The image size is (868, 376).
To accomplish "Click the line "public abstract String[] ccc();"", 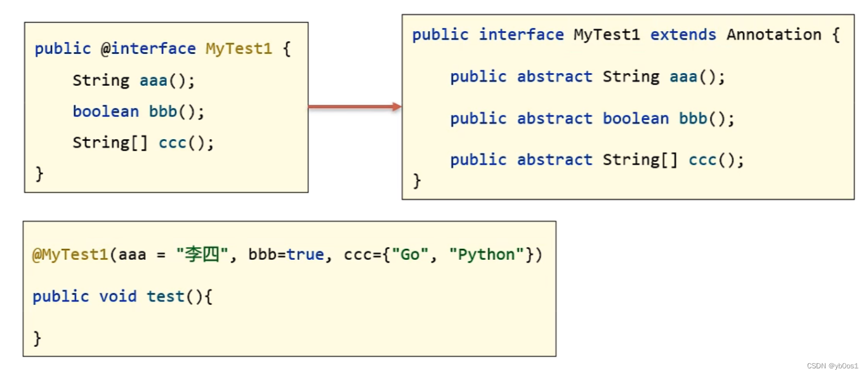I will (x=597, y=160).
